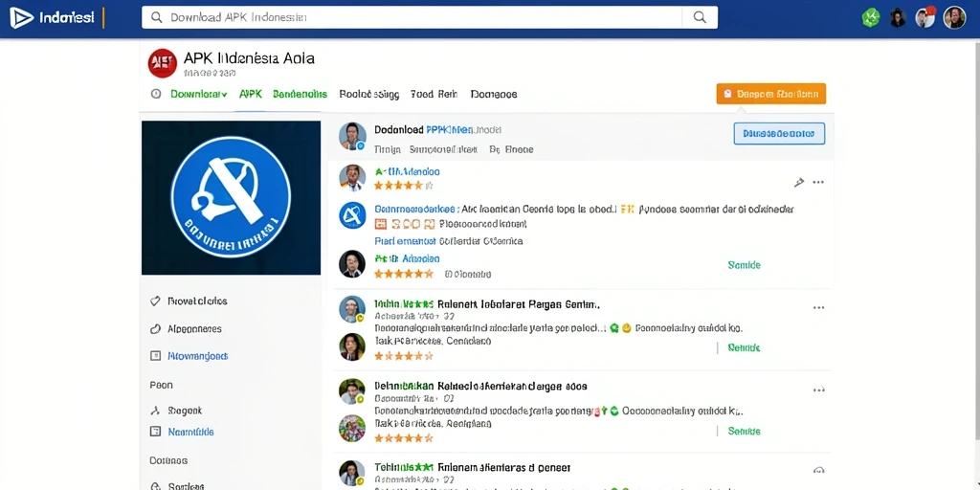This screenshot has width=980, height=490.
Task: Click the icon beside Segoek
Action: pyautogui.click(x=156, y=412)
